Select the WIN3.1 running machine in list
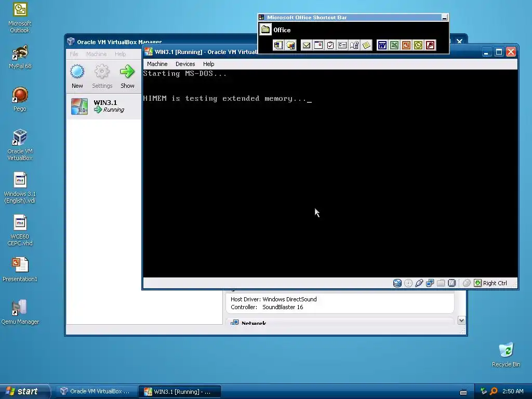The height and width of the screenshot is (399, 532). [x=104, y=106]
